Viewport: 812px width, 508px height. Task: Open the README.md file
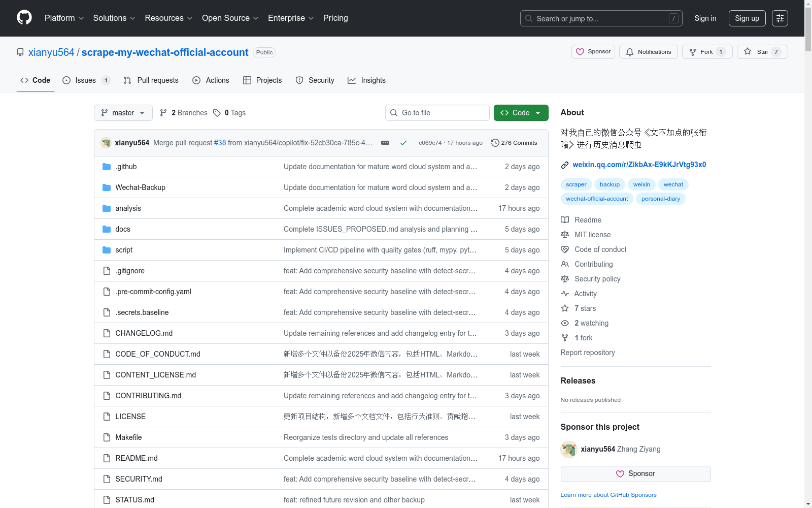(137, 458)
